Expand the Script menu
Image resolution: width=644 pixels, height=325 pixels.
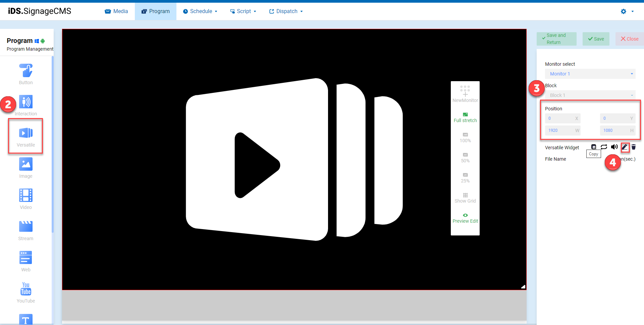pos(243,11)
